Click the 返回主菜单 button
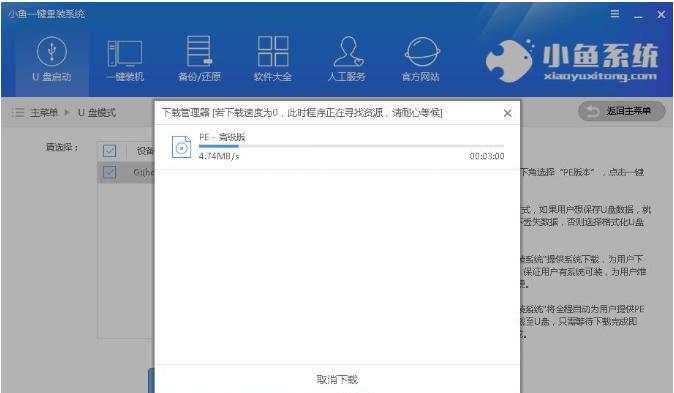Image resolution: width=674 pixels, height=393 pixels. [622, 111]
